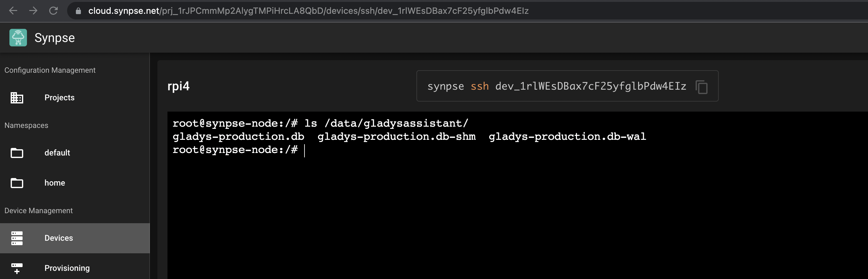Click the terminal prompt at the cursor
This screenshot has height=279, width=868.
click(304, 150)
